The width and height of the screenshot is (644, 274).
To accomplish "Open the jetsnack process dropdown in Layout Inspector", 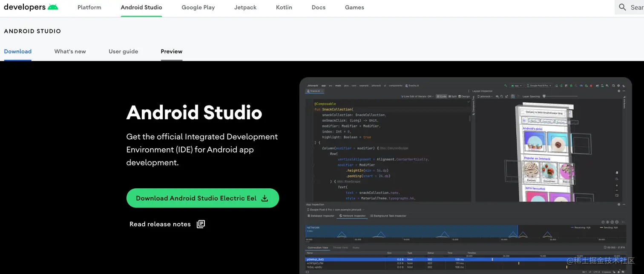I will (485, 97).
